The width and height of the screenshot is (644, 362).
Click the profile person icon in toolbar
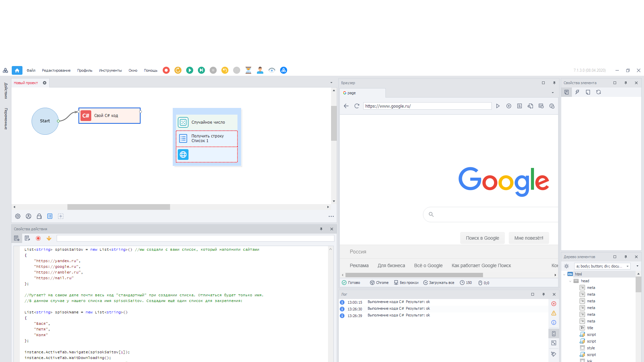click(260, 70)
